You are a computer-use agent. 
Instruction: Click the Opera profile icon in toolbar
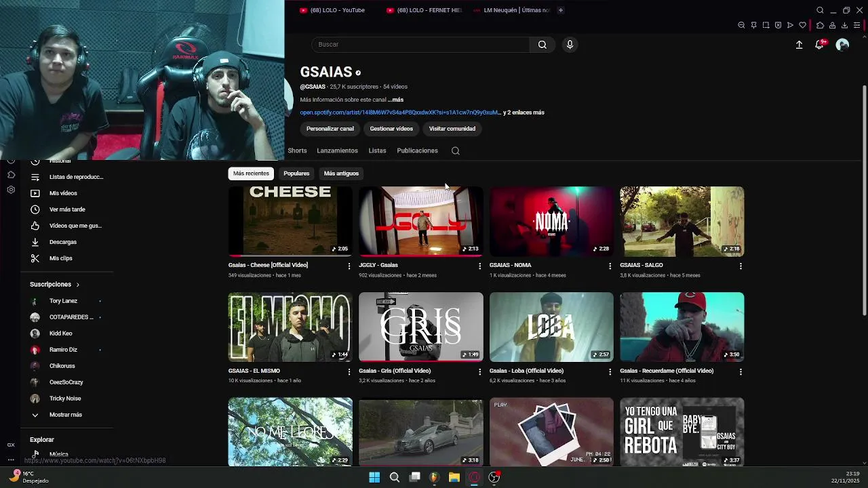[832, 25]
